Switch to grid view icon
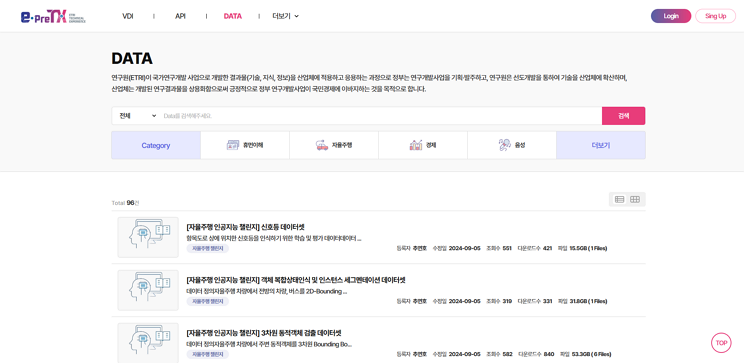744x363 pixels. pos(635,199)
